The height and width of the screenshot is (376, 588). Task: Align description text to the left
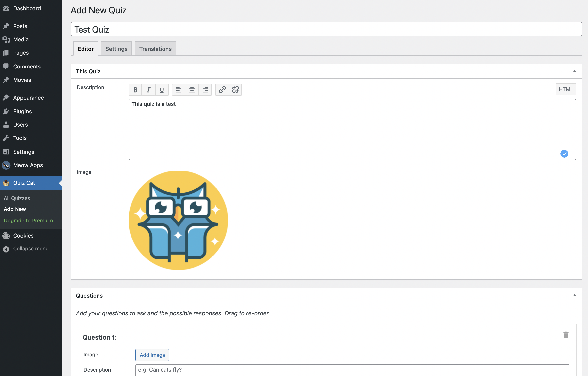[x=179, y=90]
